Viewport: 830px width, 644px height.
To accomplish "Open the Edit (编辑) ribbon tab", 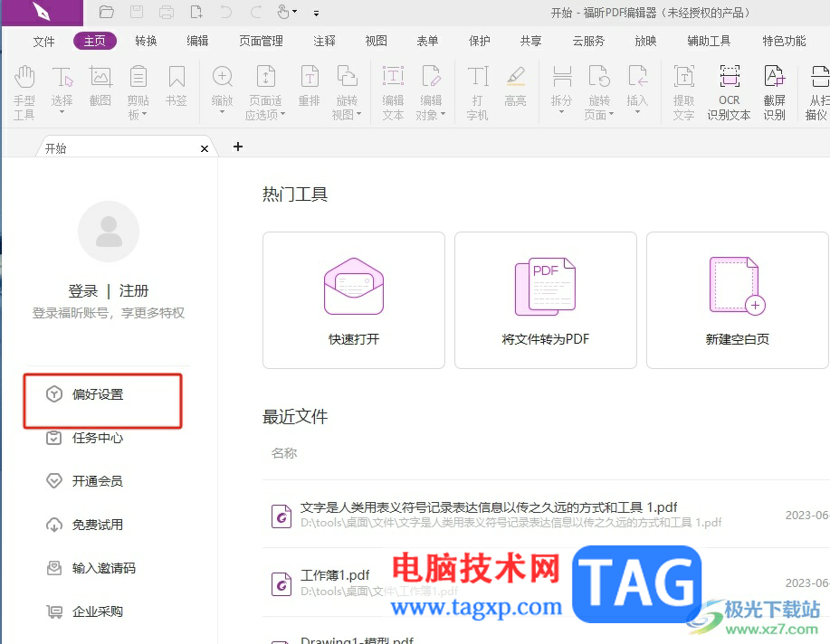I will click(x=197, y=42).
